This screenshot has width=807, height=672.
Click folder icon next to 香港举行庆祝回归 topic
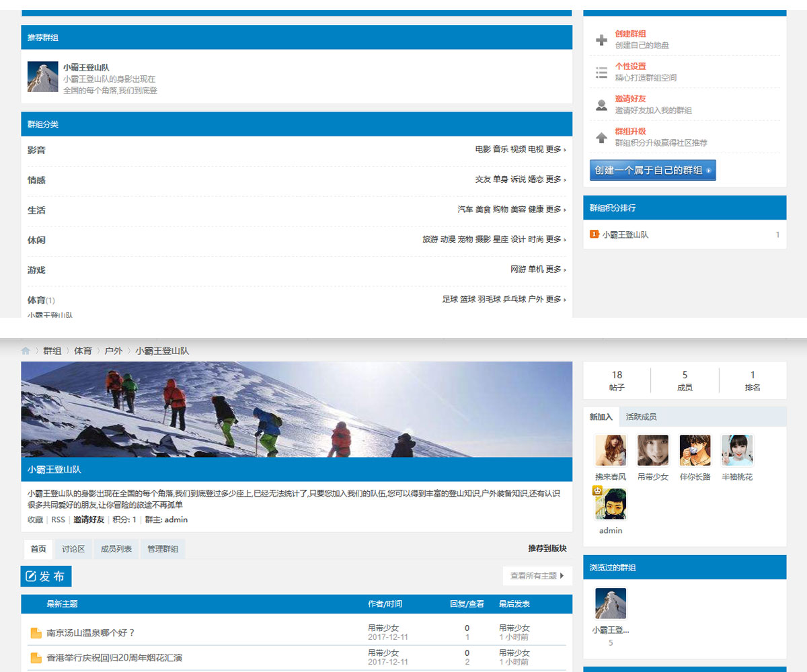pyautogui.click(x=36, y=658)
